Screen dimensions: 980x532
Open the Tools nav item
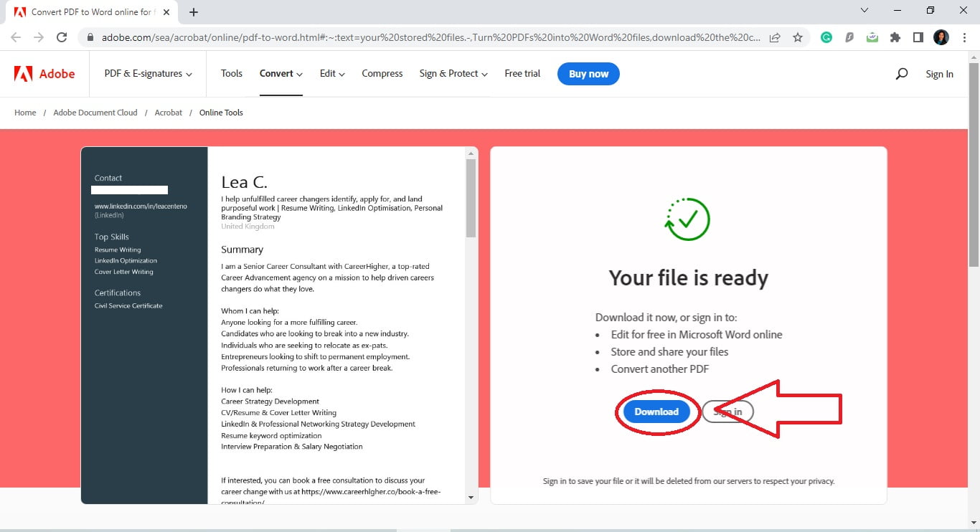(x=232, y=74)
